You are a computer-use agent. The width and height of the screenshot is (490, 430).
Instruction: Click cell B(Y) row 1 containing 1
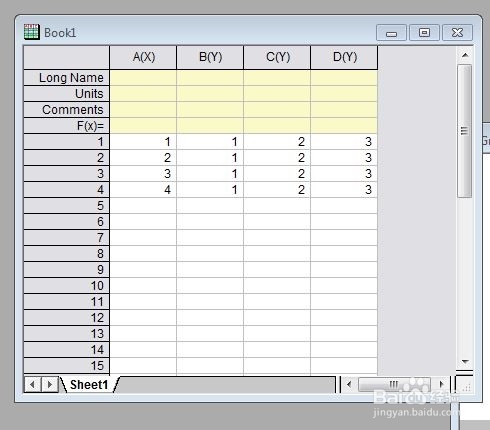coord(210,142)
